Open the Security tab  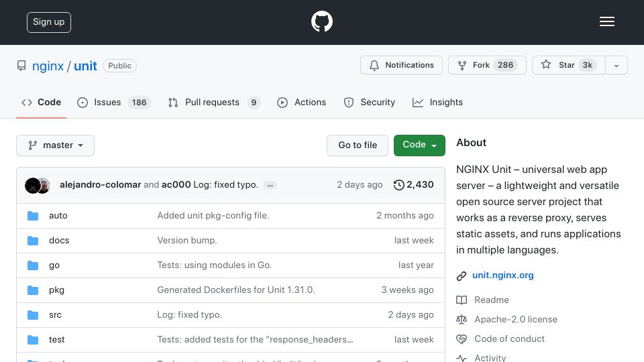point(369,103)
